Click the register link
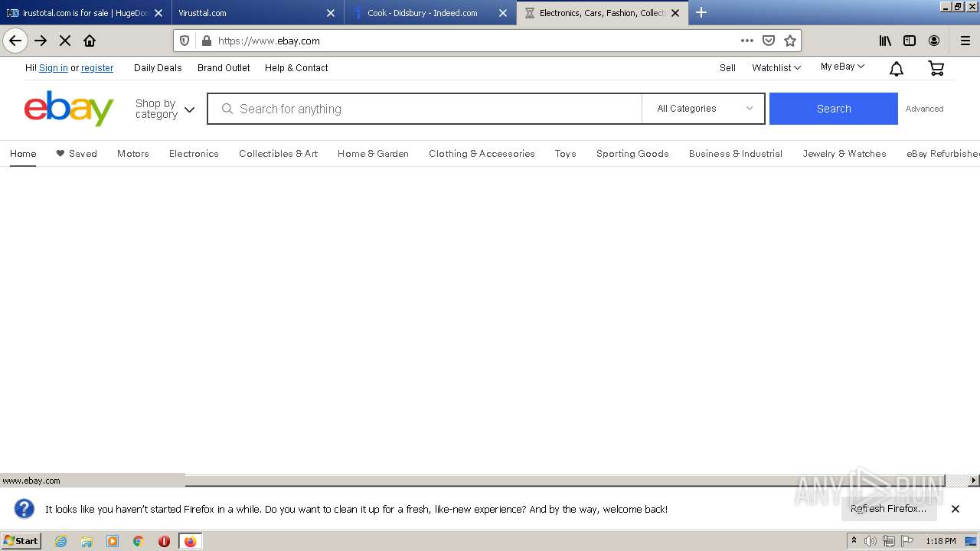980x551 pixels. pos(97,68)
